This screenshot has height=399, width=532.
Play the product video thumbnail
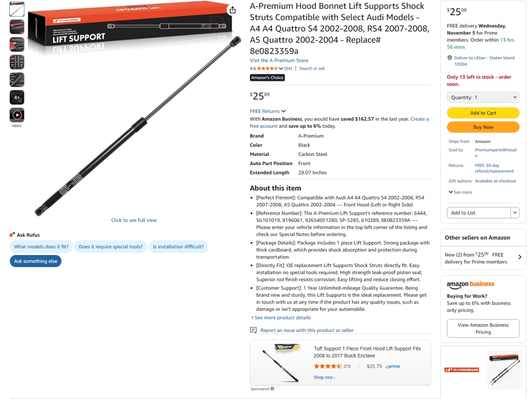coord(17,115)
